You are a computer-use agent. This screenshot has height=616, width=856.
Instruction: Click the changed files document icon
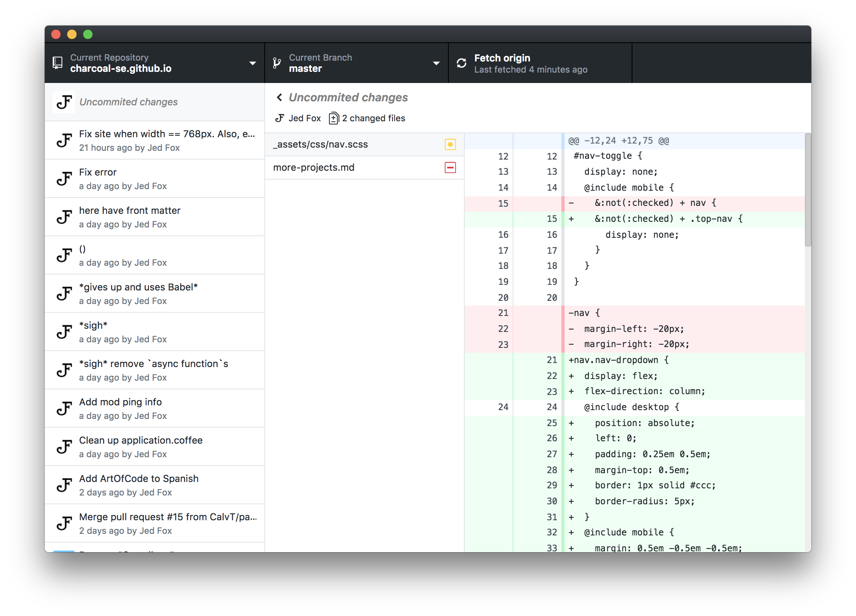334,118
